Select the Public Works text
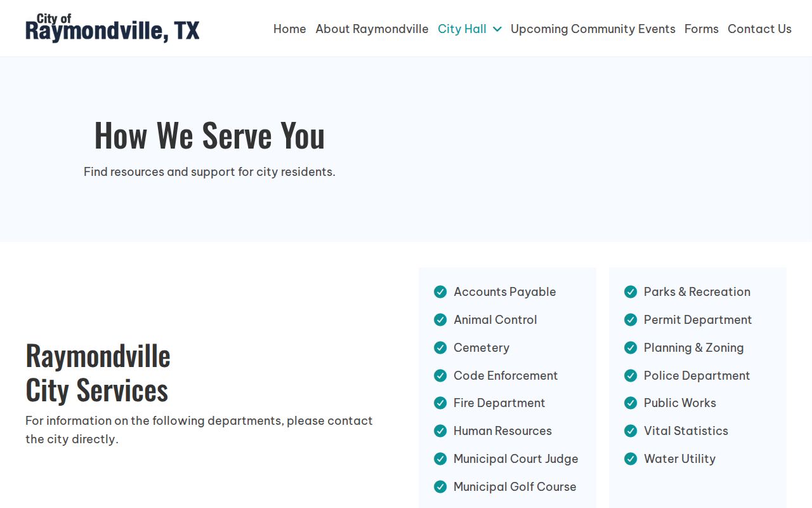 point(680,403)
